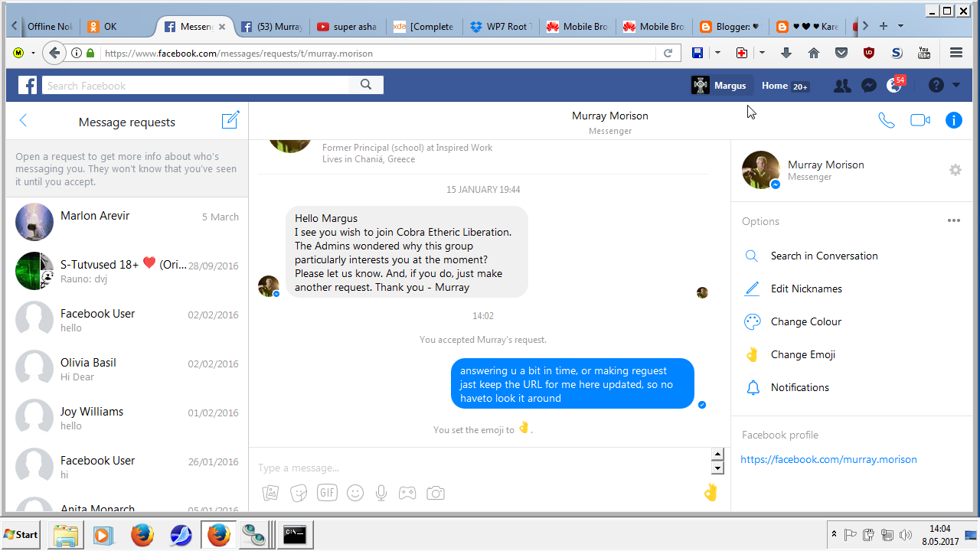The height and width of the screenshot is (551, 980).
Task: Switch to the Offline tab
Action: 50,26
